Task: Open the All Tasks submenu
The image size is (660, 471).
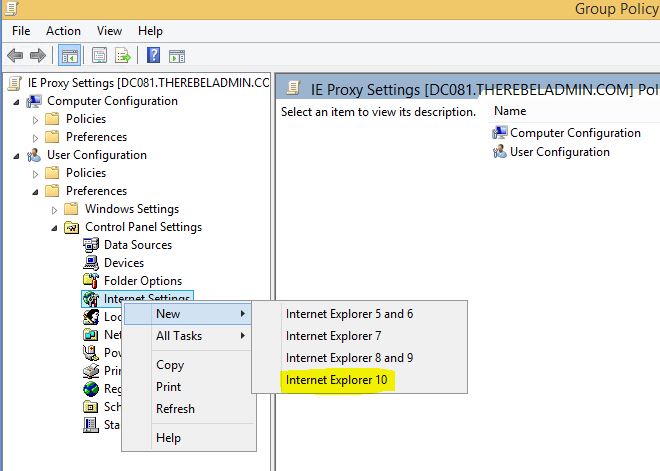Action: [188, 336]
